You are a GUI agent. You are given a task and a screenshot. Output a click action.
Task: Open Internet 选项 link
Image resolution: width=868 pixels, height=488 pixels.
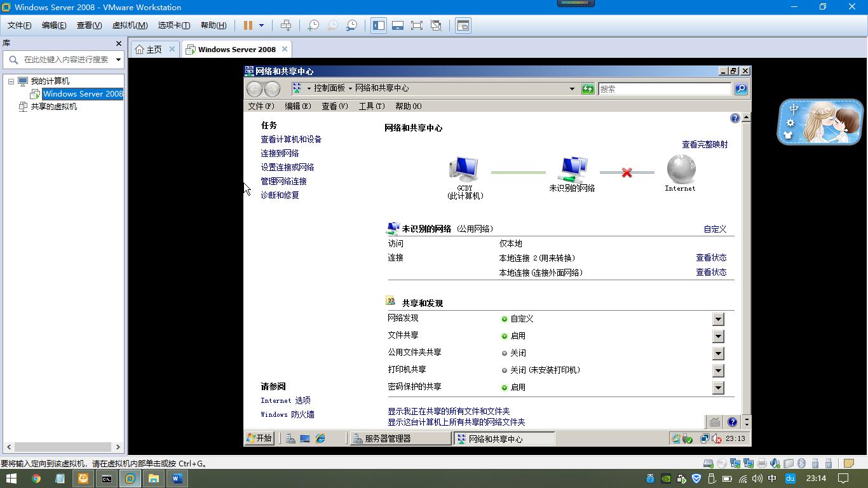(285, 400)
